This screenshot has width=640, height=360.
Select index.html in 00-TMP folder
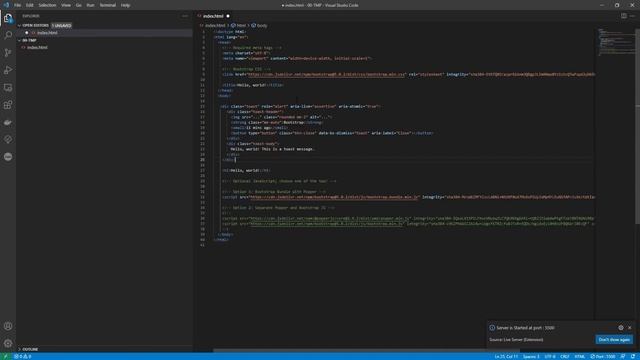(x=37, y=47)
